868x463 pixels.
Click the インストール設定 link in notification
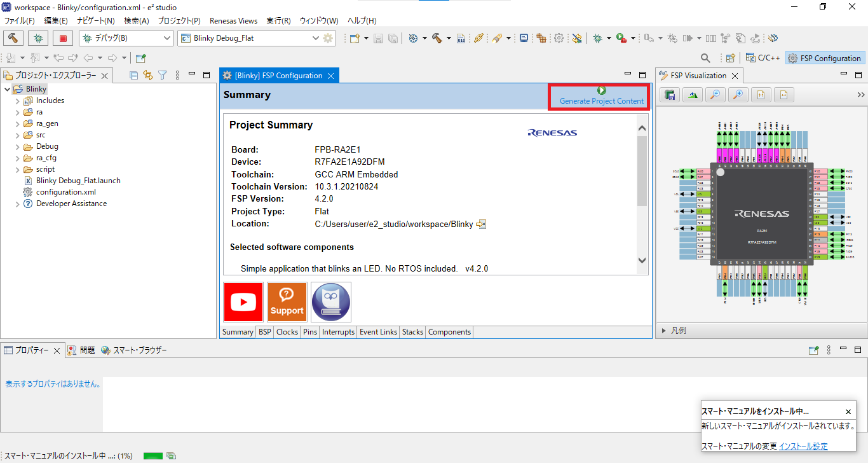tap(803, 446)
